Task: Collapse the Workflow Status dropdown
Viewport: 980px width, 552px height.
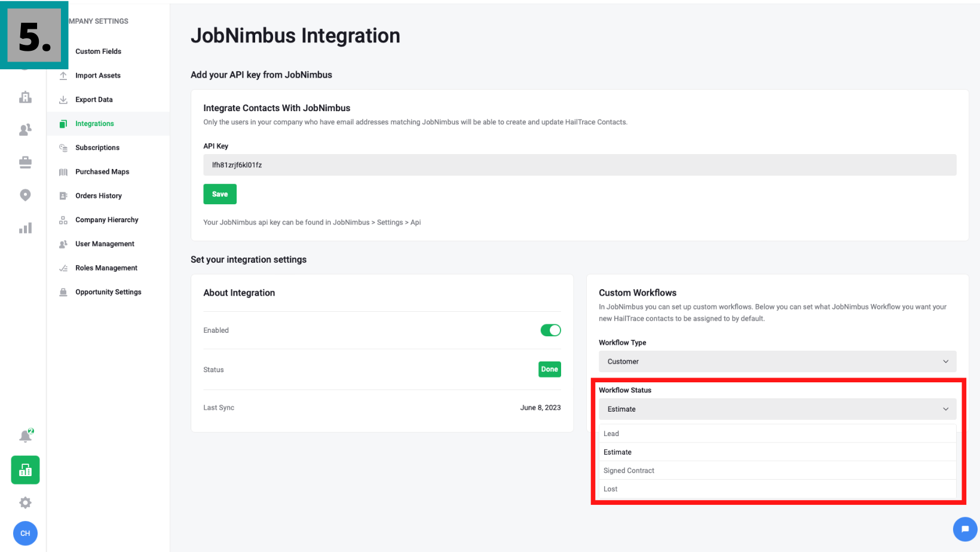Action: pyautogui.click(x=777, y=409)
